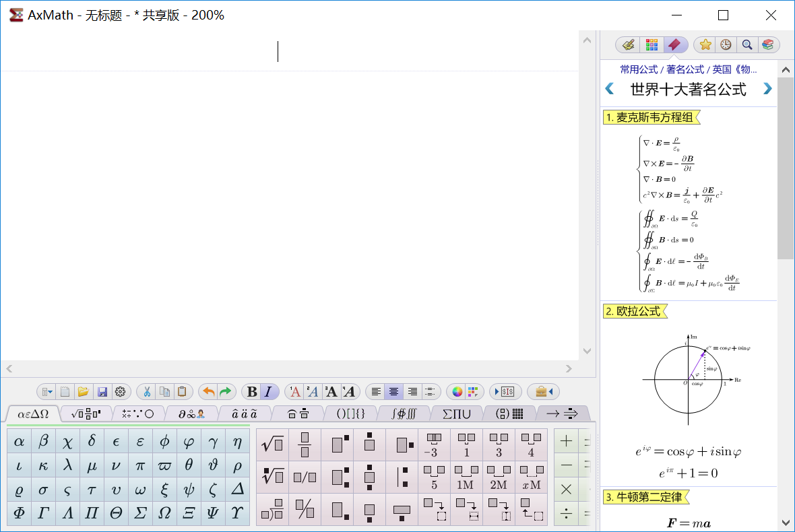Viewport: 795px width, 532px height.
Task: Insert capital Sigma symbol
Action: tap(140, 513)
